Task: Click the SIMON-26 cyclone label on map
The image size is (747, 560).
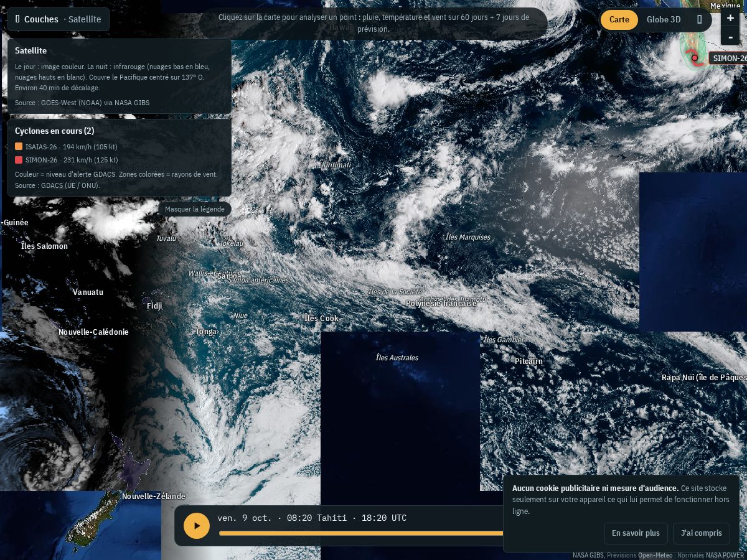Action: tap(728, 58)
